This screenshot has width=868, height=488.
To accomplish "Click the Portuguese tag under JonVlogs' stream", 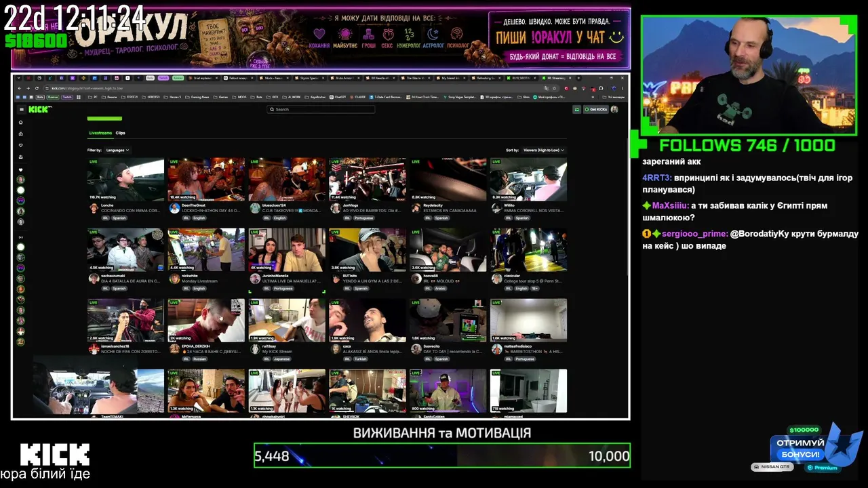I will pyautogui.click(x=363, y=218).
